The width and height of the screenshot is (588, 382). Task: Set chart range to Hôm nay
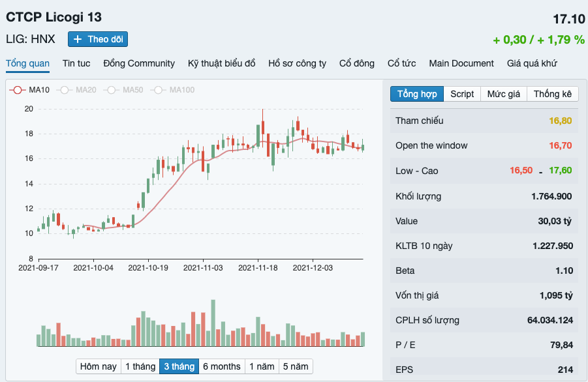tap(99, 366)
